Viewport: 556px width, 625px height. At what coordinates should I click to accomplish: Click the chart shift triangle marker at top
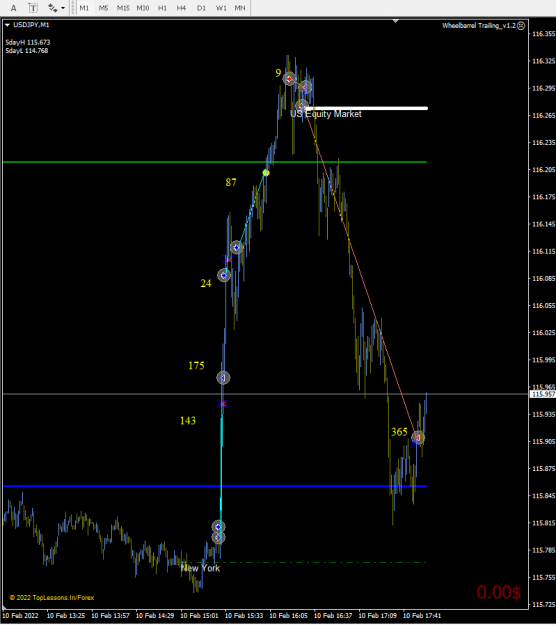click(x=395, y=21)
